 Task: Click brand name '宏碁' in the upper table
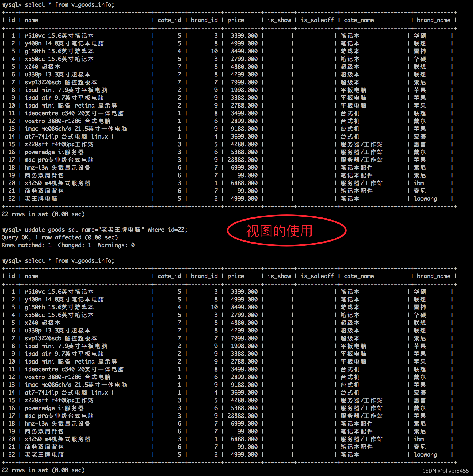click(420, 137)
